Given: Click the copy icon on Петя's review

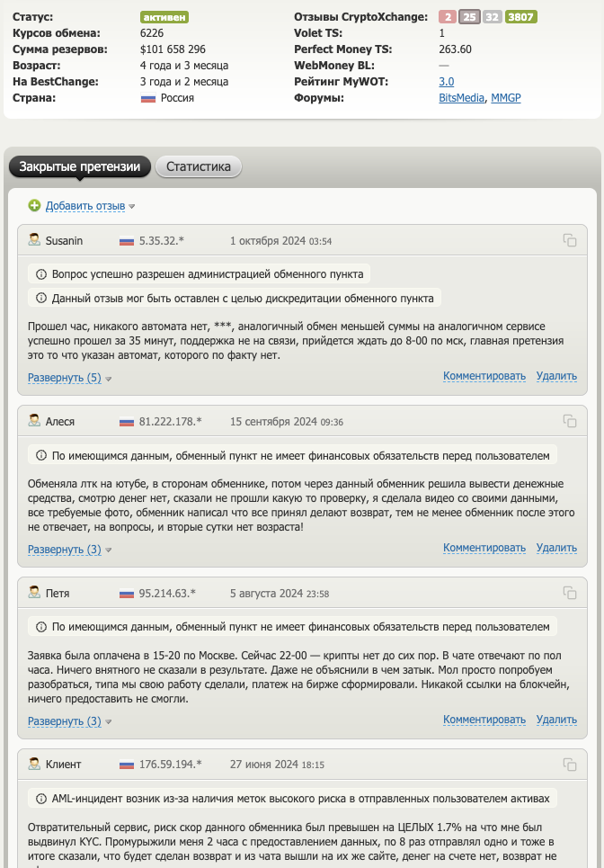Looking at the screenshot, I should tap(569, 593).
